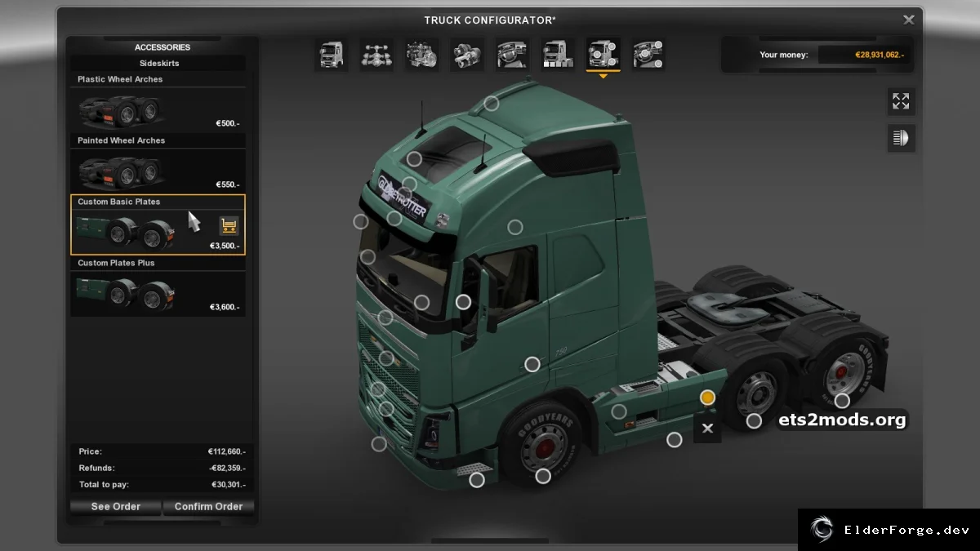
Task: Select Plastic Wheel Arches option
Action: coord(158,102)
